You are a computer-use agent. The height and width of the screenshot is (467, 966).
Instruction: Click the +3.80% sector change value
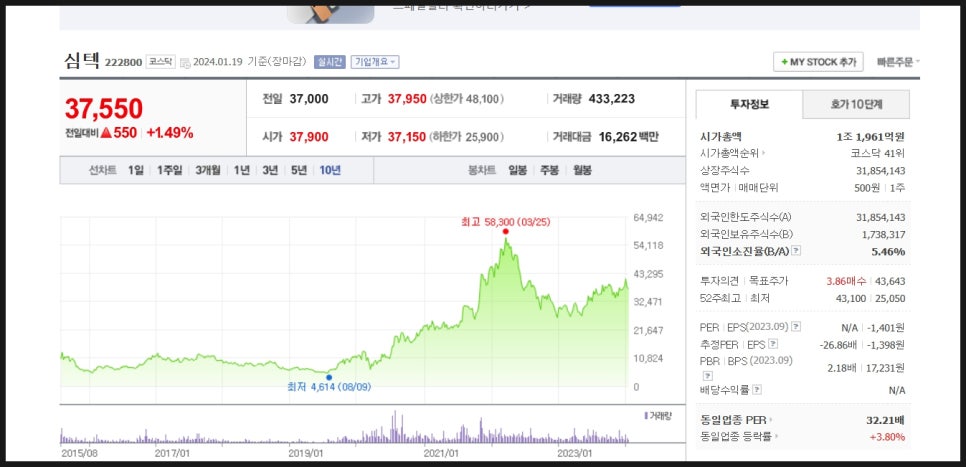887,437
